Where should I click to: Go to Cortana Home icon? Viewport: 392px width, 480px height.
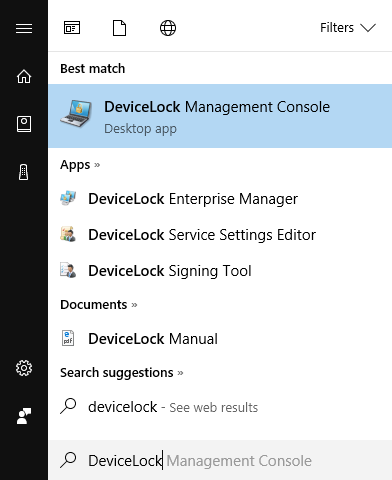[24, 76]
